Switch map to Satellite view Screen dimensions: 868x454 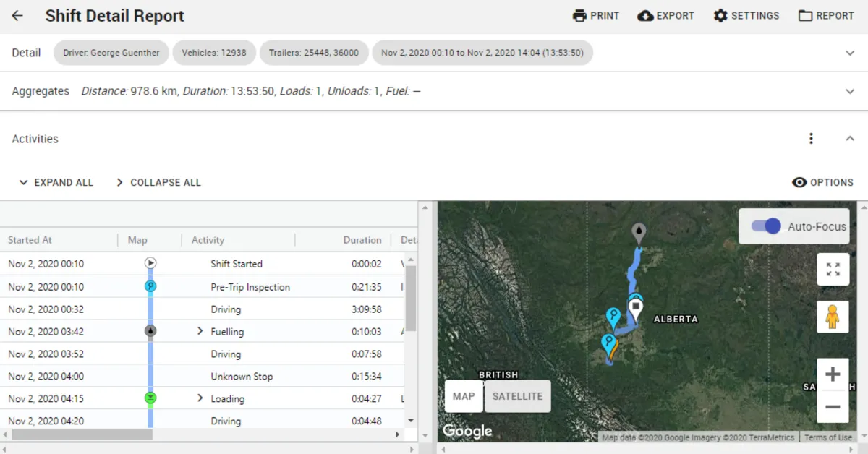point(517,396)
